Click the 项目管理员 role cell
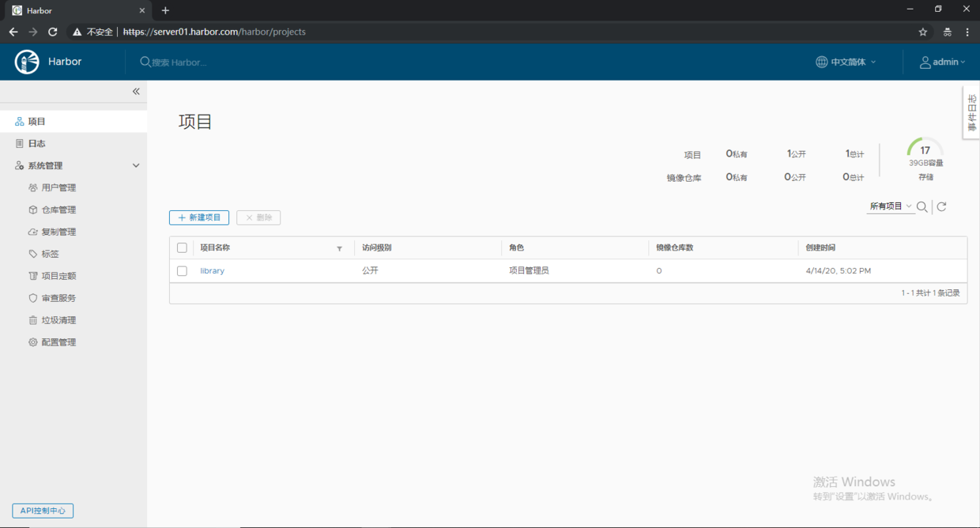980x528 pixels. point(529,271)
